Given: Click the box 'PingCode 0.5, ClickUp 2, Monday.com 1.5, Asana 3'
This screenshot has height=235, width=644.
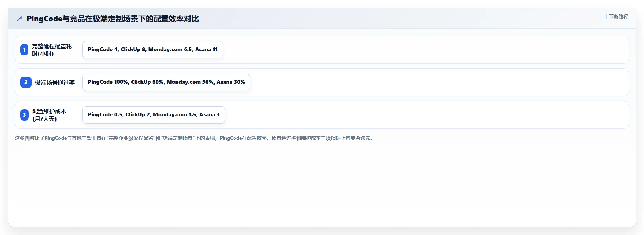Looking at the screenshot, I should click(x=154, y=115).
